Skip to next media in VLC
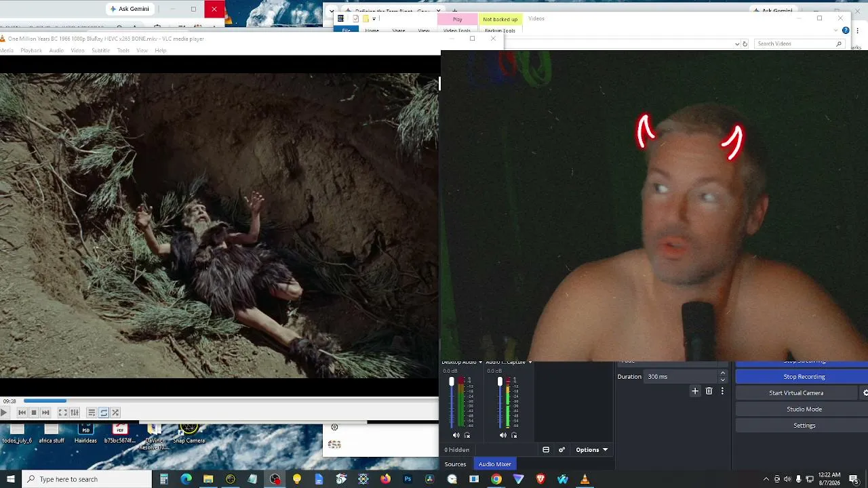The height and width of the screenshot is (488, 868). [45, 412]
